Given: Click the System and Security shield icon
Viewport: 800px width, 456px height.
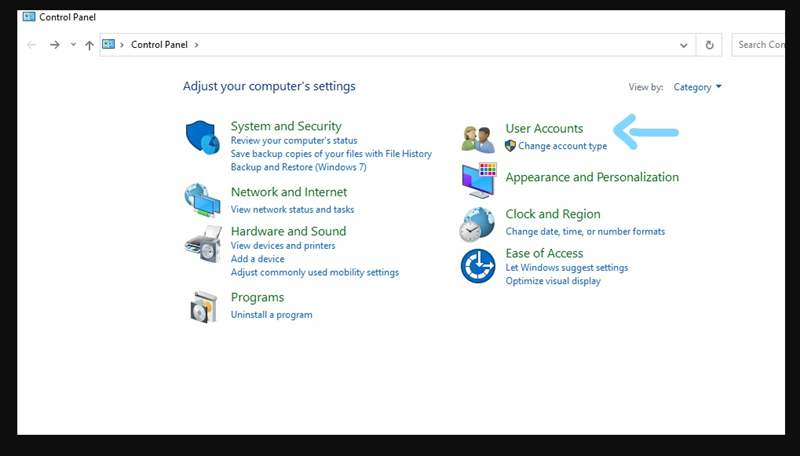Looking at the screenshot, I should tap(203, 138).
